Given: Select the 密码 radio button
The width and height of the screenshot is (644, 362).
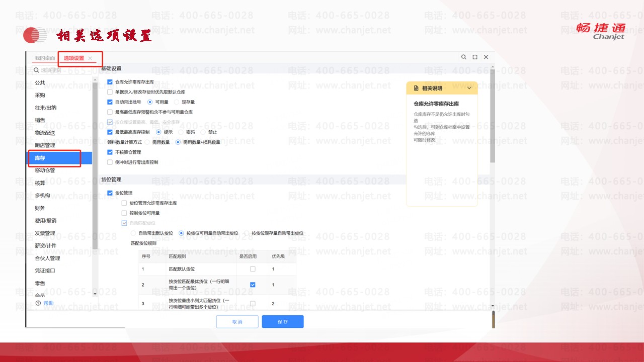Looking at the screenshot, I should point(181,132).
